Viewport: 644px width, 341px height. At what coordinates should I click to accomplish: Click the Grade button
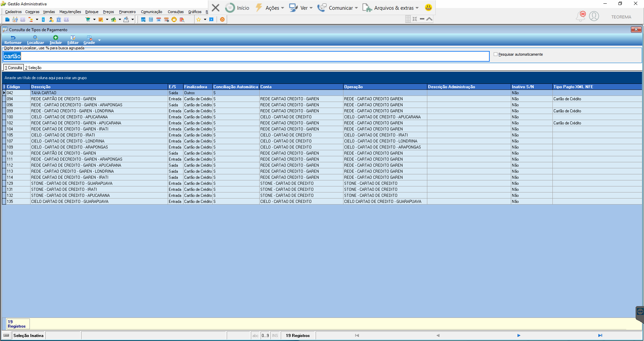tap(89, 40)
